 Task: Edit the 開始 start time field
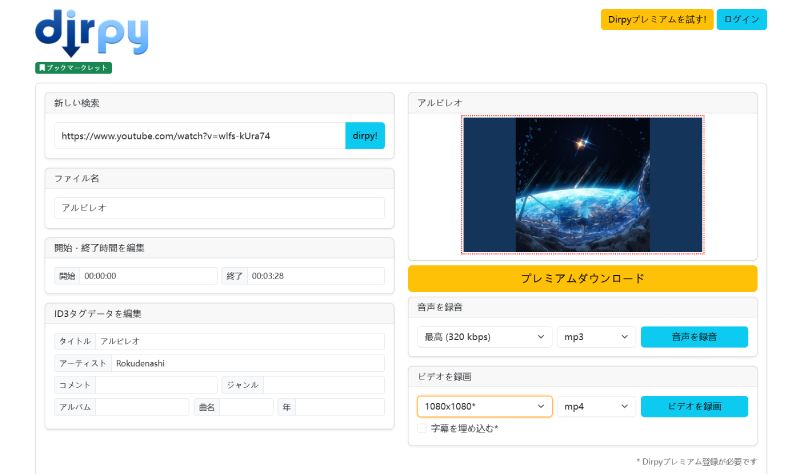pos(148,276)
